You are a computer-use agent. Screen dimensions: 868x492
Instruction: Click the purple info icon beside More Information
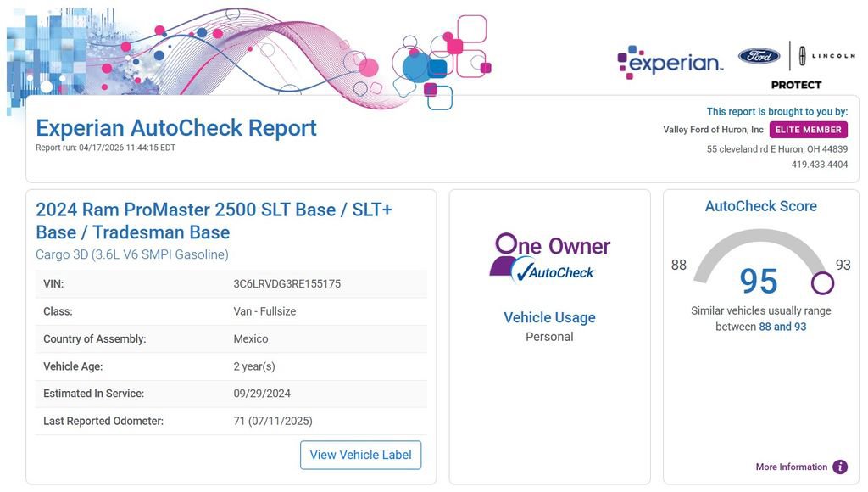pyautogui.click(x=840, y=467)
